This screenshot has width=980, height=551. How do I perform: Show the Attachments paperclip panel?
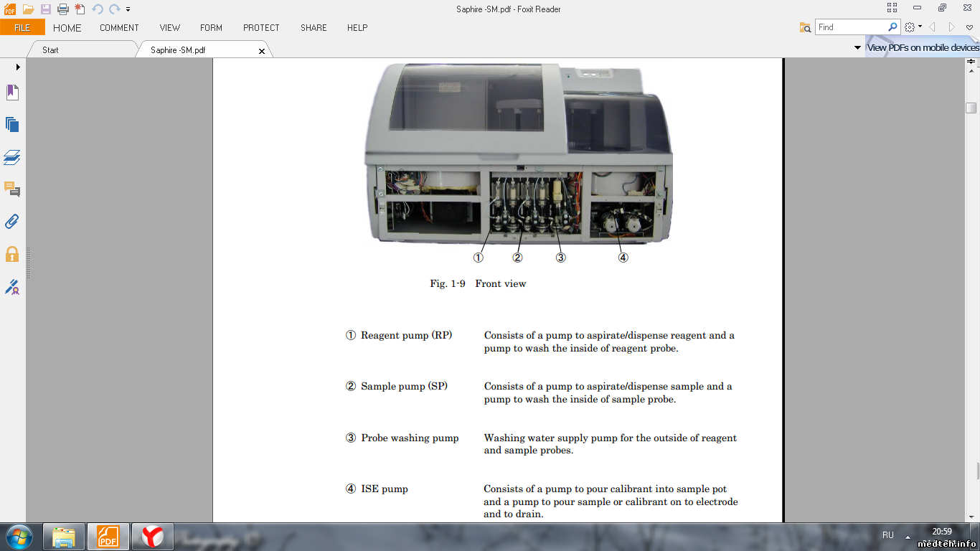click(12, 222)
